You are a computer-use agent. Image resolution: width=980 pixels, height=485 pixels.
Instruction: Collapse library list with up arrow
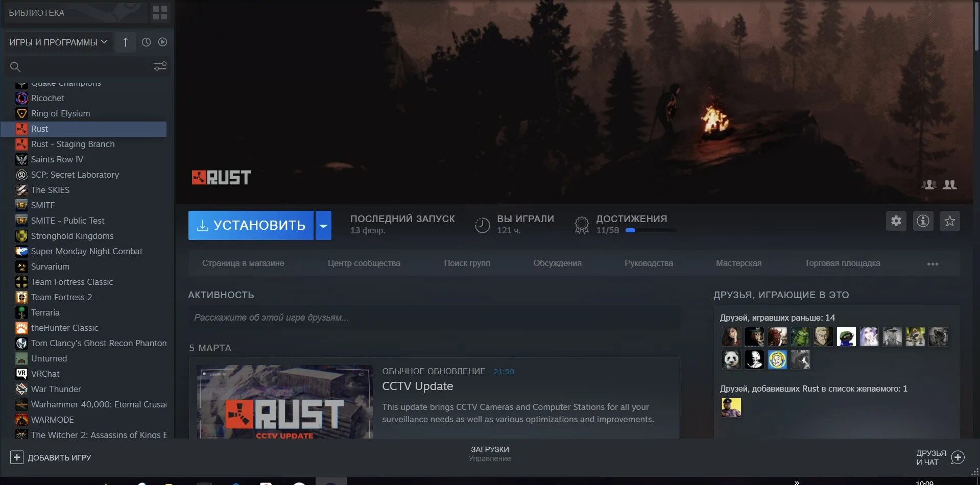tap(126, 42)
